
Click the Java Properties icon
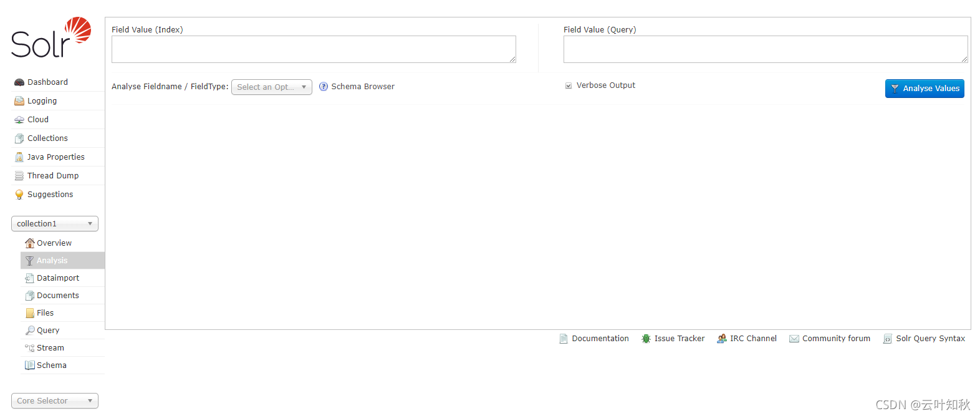click(19, 157)
